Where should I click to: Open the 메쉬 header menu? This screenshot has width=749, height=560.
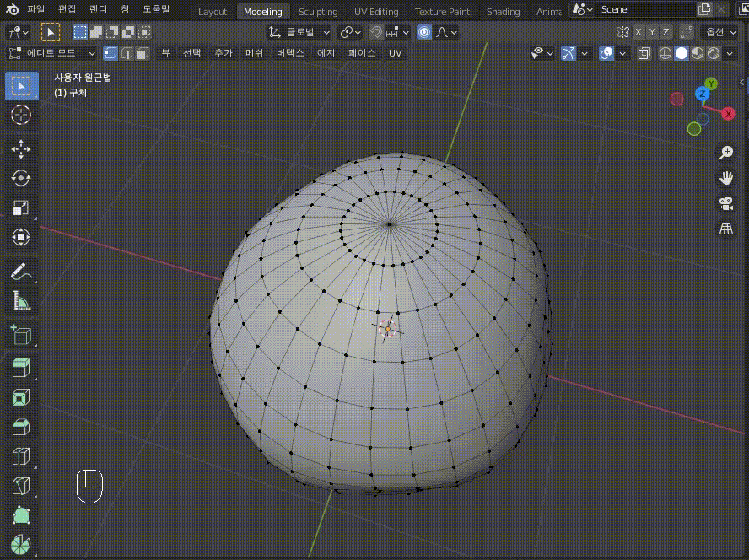pos(255,53)
